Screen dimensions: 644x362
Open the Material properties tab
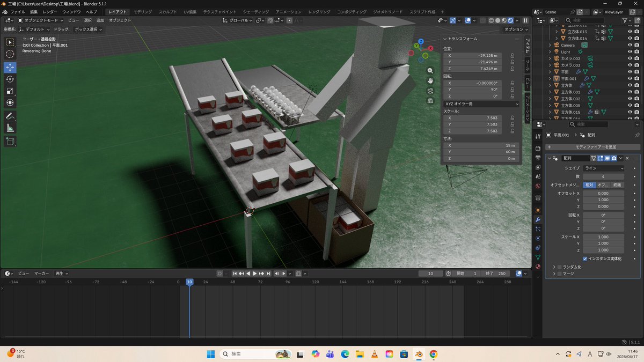[538, 266]
